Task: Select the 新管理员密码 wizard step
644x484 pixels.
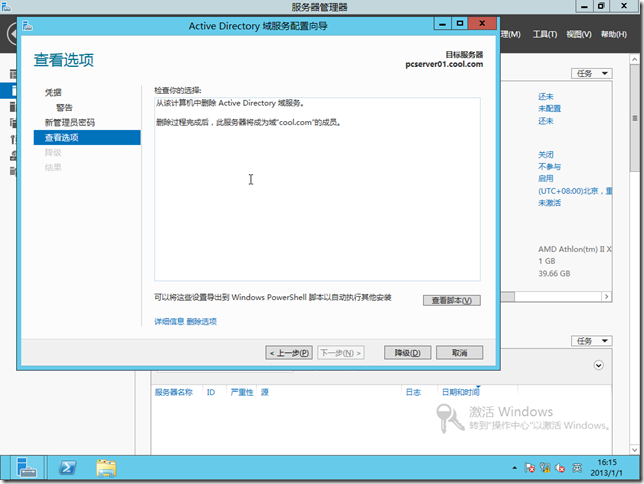Action: [x=69, y=122]
